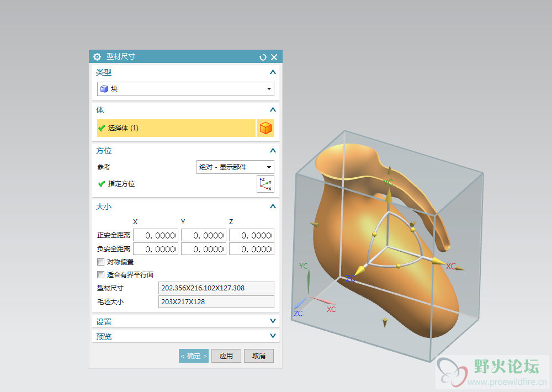
Task: Click the 正安全距离 X input field
Action: click(156, 235)
